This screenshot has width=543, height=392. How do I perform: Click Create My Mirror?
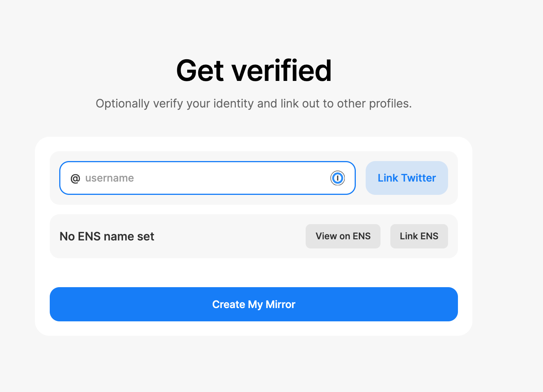(x=254, y=304)
